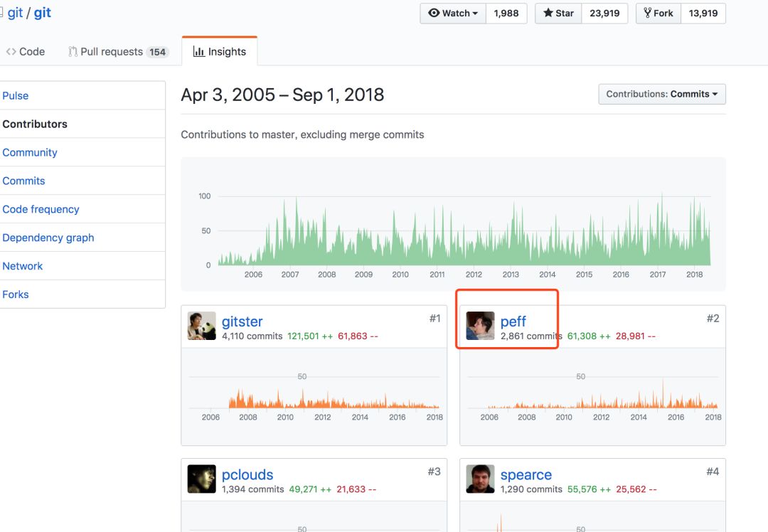This screenshot has width=768, height=532.
Task: Click the #4 rank label
Action: click(713, 472)
